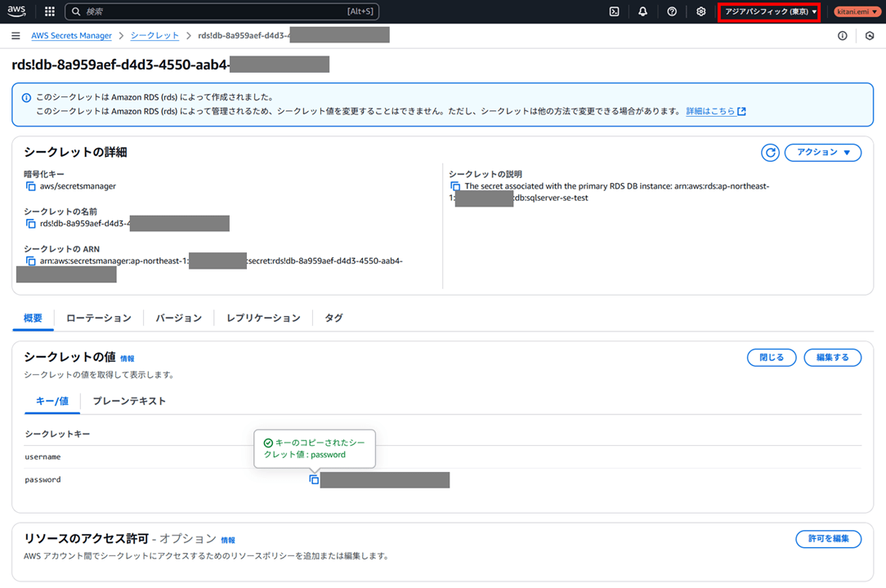Open the region selector Asia Pacific Tokyo

point(769,11)
